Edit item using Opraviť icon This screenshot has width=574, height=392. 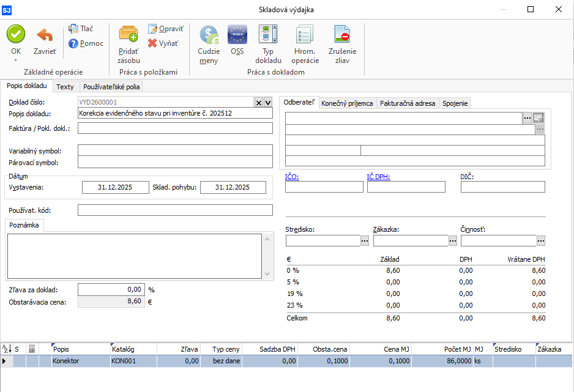point(153,29)
